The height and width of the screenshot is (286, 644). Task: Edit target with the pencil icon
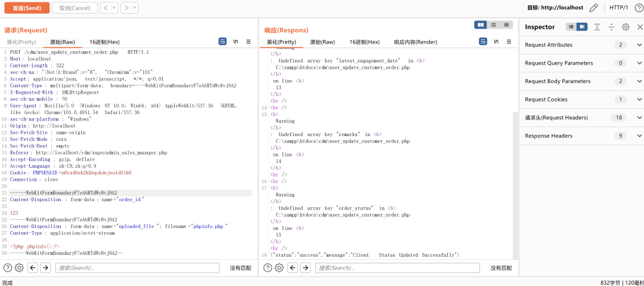[593, 8]
